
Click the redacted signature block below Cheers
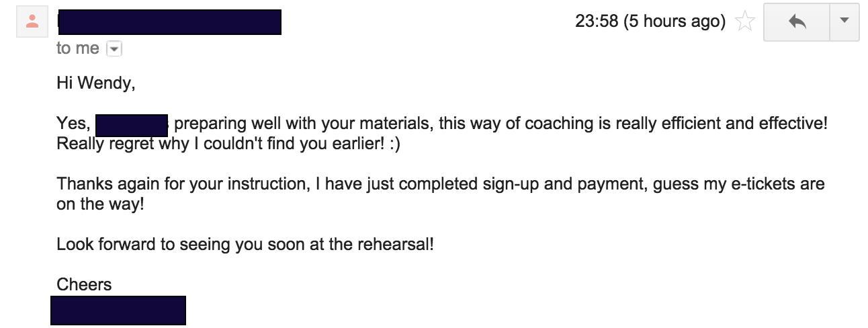(118, 310)
